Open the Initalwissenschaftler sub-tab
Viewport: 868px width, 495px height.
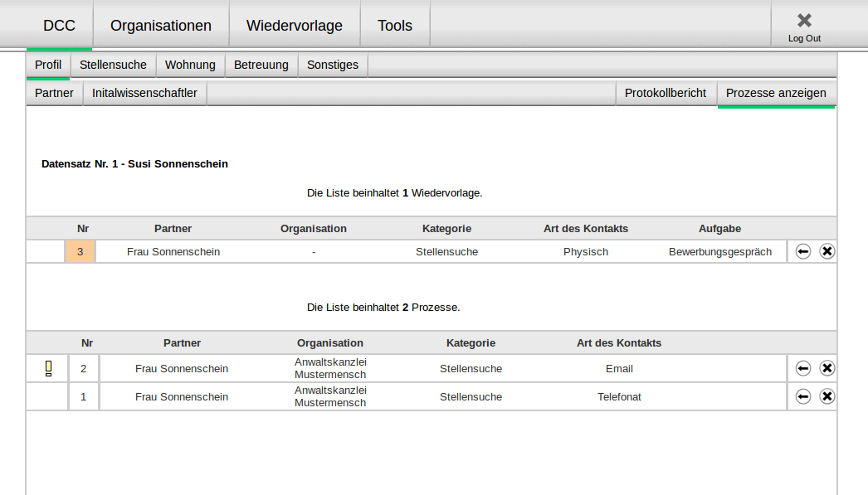pos(144,93)
